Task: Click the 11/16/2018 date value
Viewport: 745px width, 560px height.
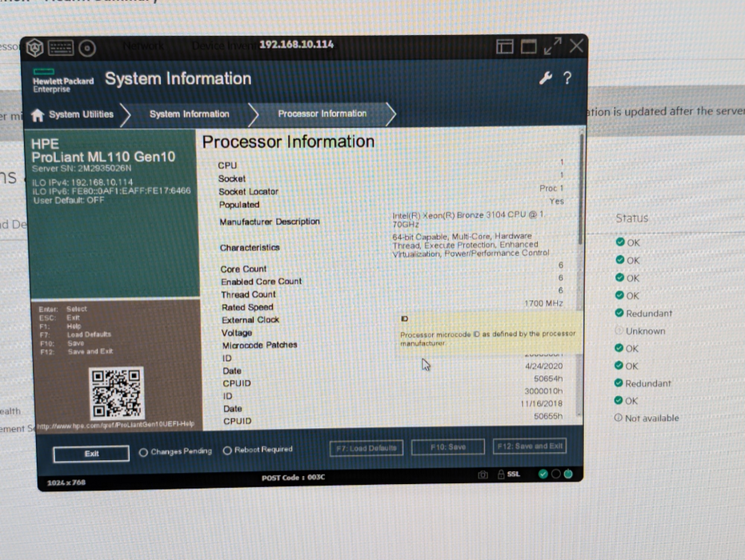Action: pos(541,404)
